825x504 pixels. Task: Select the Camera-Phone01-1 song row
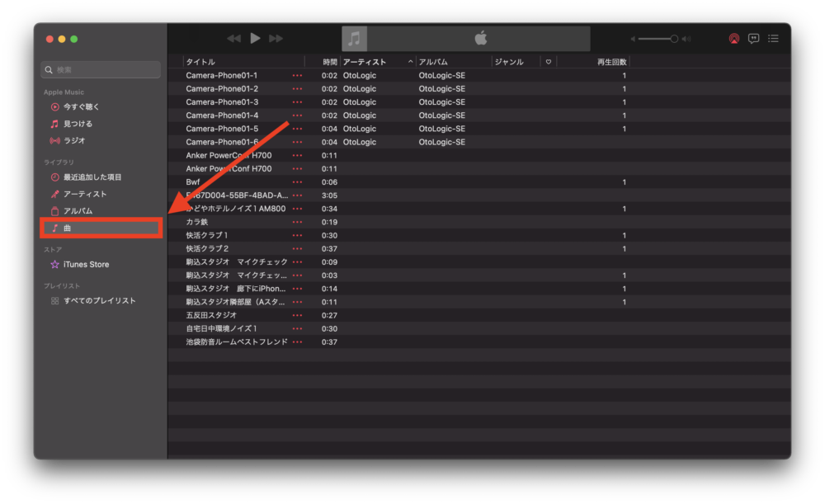(x=478, y=75)
